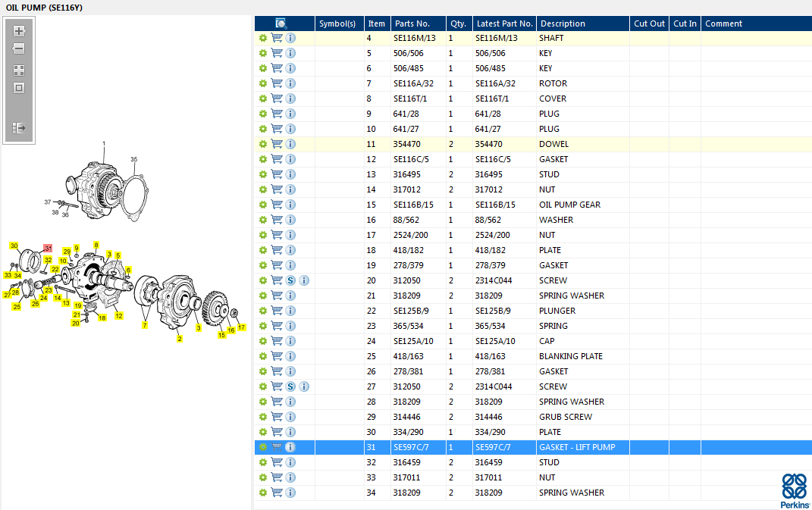Add item 34 SPRING WASHER to cart
Screen dimensions: 812x510
tap(277, 493)
